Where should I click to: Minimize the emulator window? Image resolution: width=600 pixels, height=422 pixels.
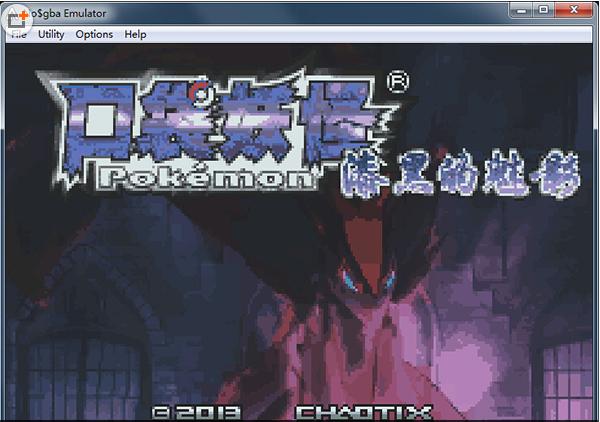tap(521, 10)
